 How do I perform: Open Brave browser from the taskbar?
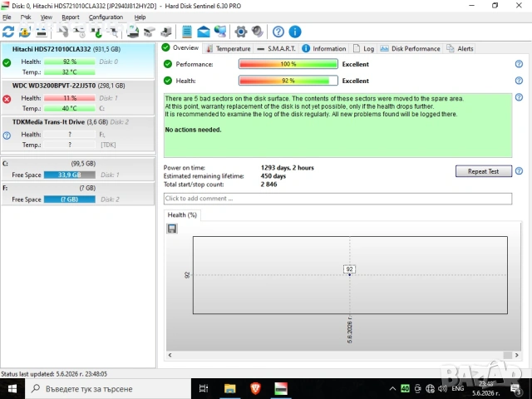pos(255,389)
